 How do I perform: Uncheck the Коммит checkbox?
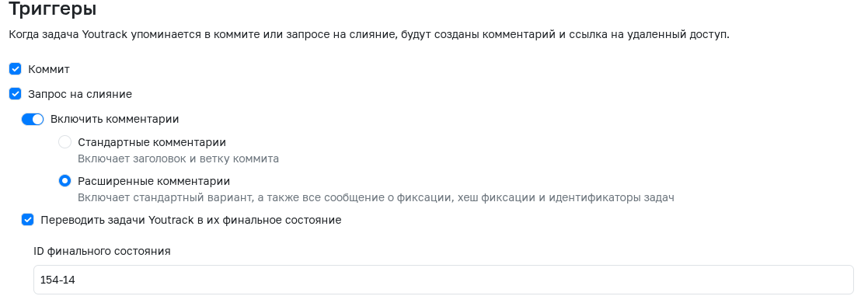[16, 69]
